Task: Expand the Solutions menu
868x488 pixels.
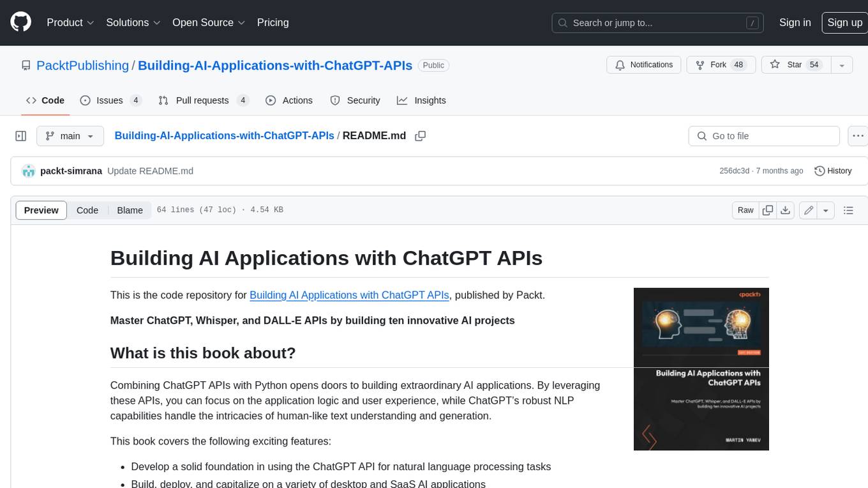Action: 132,22
